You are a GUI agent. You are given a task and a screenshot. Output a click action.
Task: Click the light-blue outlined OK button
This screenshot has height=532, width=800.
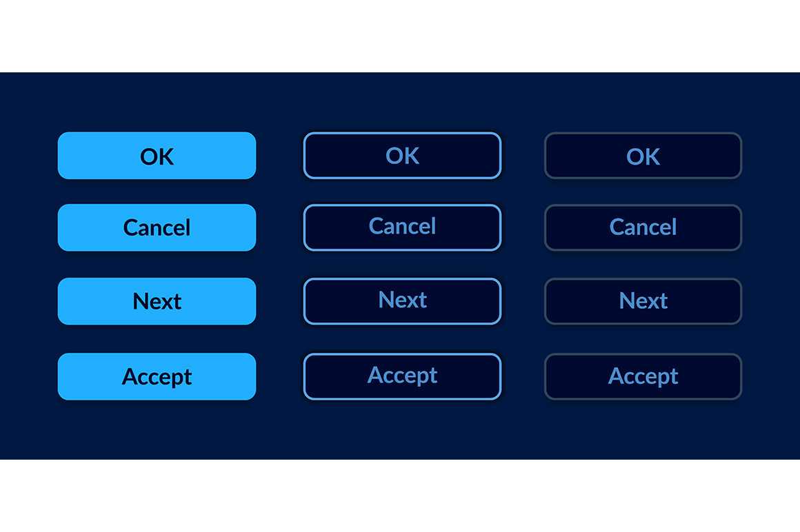point(402,156)
